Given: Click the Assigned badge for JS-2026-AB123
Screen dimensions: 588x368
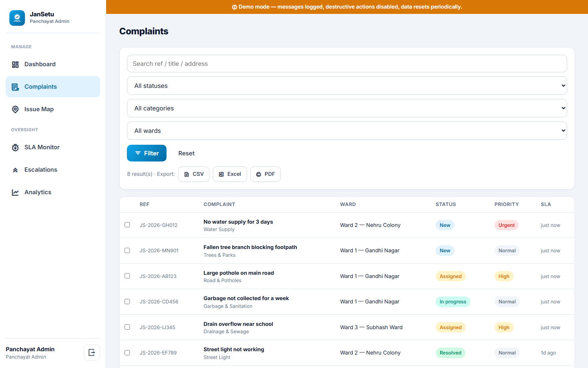Looking at the screenshot, I should tap(450, 276).
